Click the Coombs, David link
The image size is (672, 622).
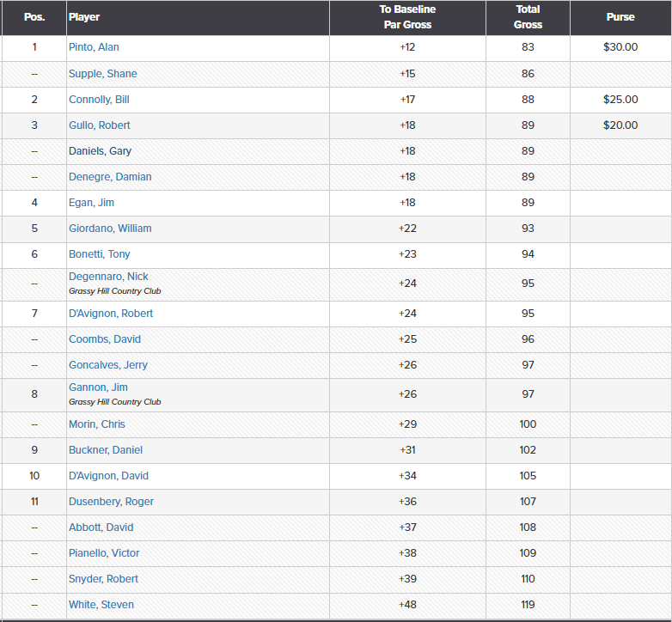105,339
